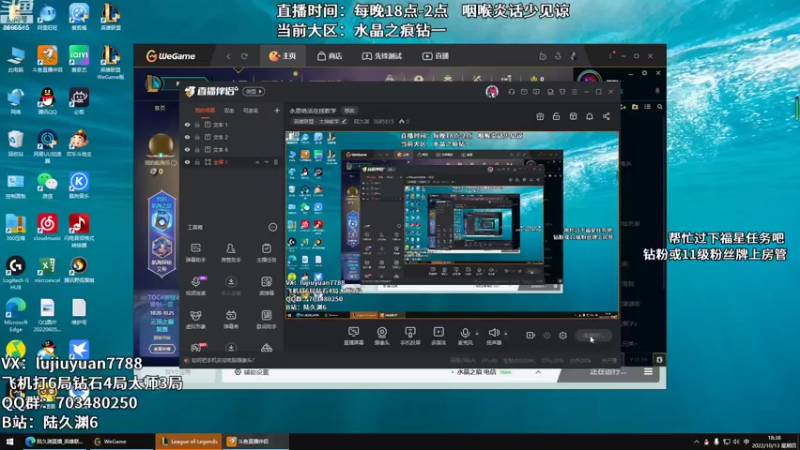This screenshot has width=800, height=450.
Task: Select the second scene tab in companion
Action: [229, 111]
